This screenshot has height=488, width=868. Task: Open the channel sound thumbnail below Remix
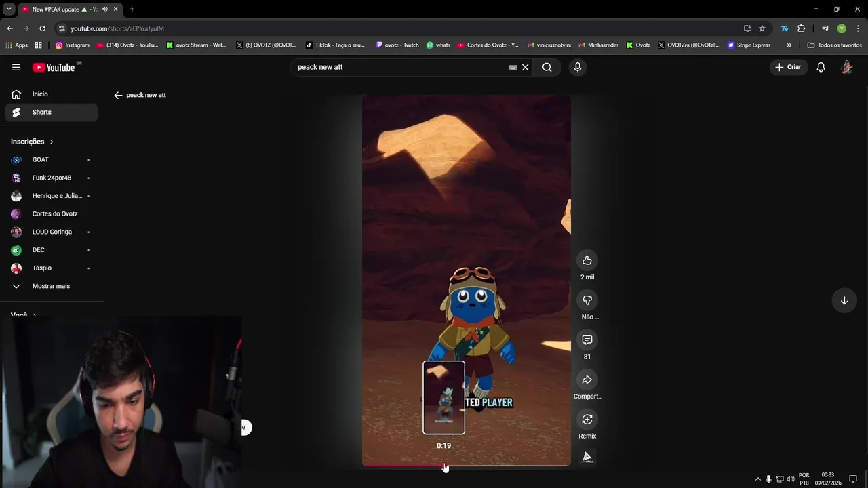coord(588,457)
